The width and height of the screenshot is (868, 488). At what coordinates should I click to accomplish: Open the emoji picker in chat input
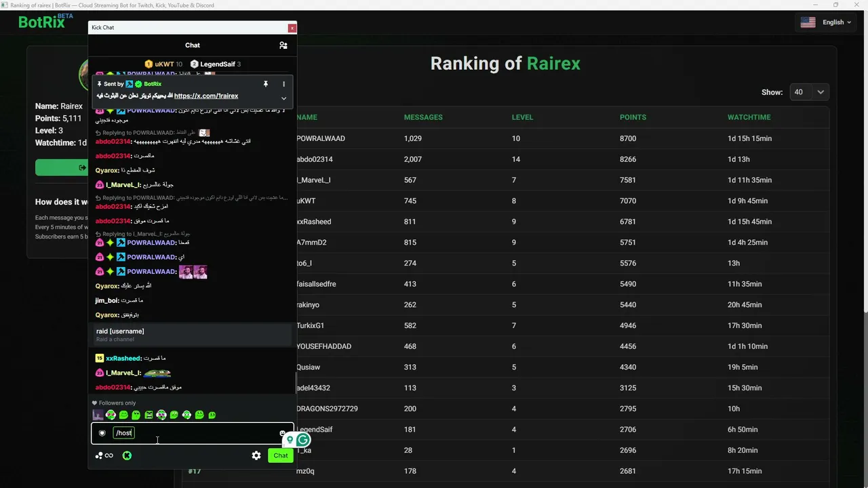[282, 433]
